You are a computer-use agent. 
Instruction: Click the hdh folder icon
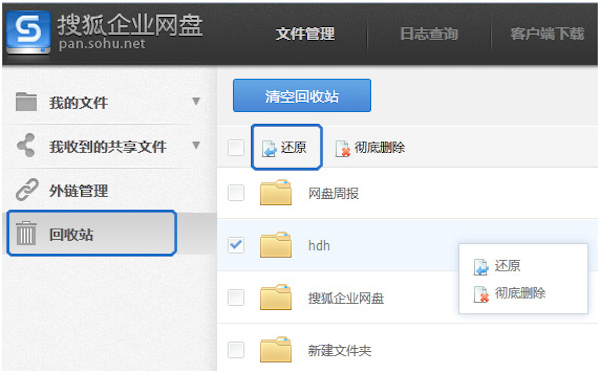pos(276,244)
